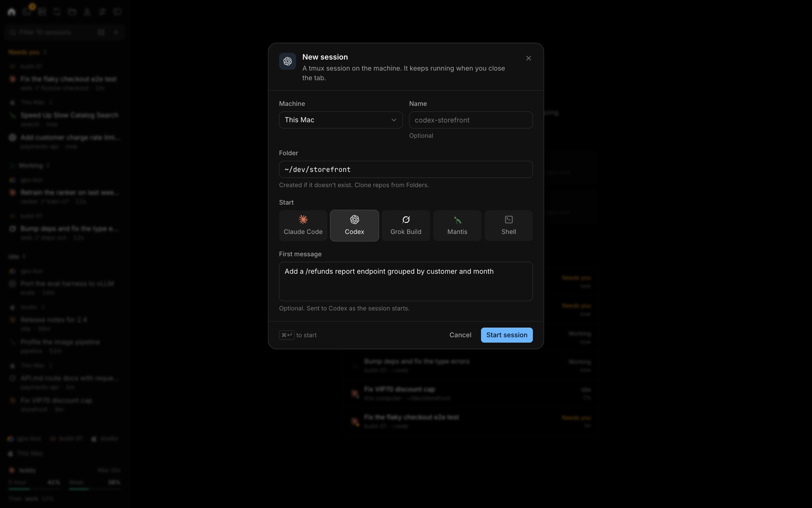The image size is (812, 508).
Task: Click the Start session button
Action: coord(506,335)
